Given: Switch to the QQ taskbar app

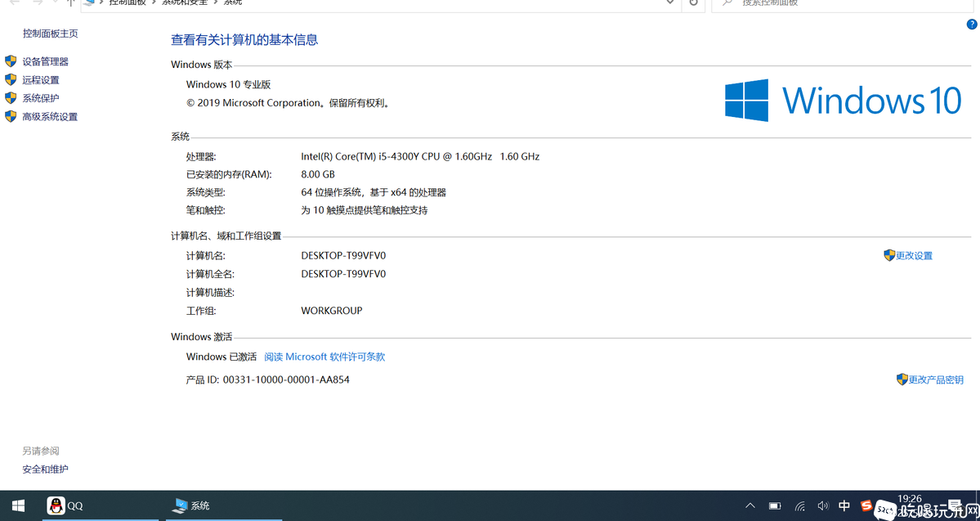Looking at the screenshot, I should pyautogui.click(x=100, y=505).
